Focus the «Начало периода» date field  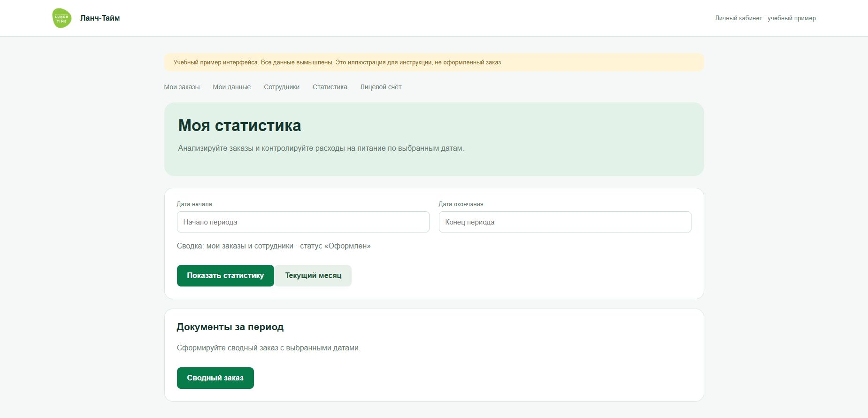(x=303, y=222)
